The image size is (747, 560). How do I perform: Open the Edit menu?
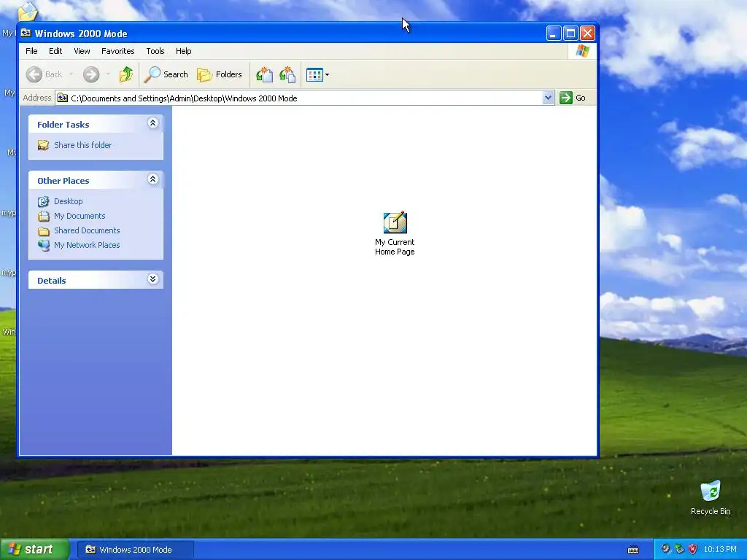55,51
